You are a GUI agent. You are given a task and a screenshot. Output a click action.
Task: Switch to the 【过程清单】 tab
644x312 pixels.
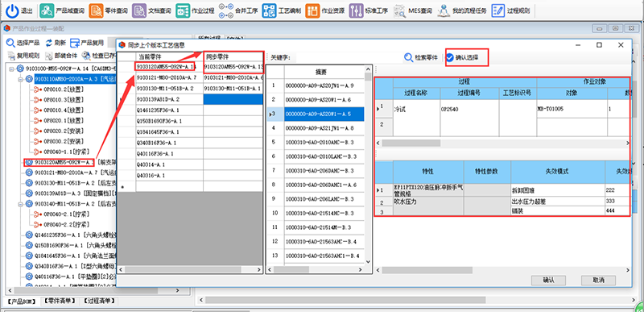pos(99,302)
